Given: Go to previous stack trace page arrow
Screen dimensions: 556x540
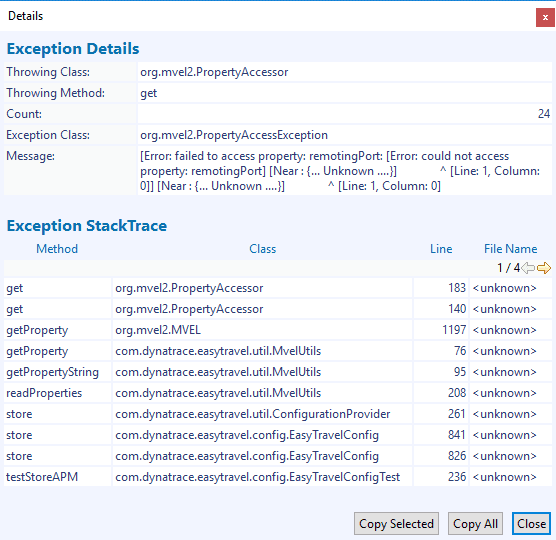Looking at the screenshot, I should [x=528, y=268].
